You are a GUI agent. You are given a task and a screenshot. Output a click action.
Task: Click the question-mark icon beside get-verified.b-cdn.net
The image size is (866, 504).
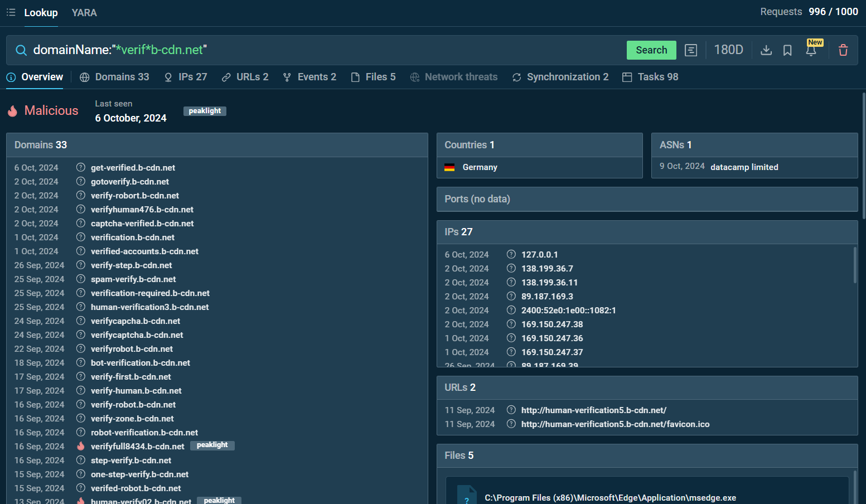click(x=81, y=167)
